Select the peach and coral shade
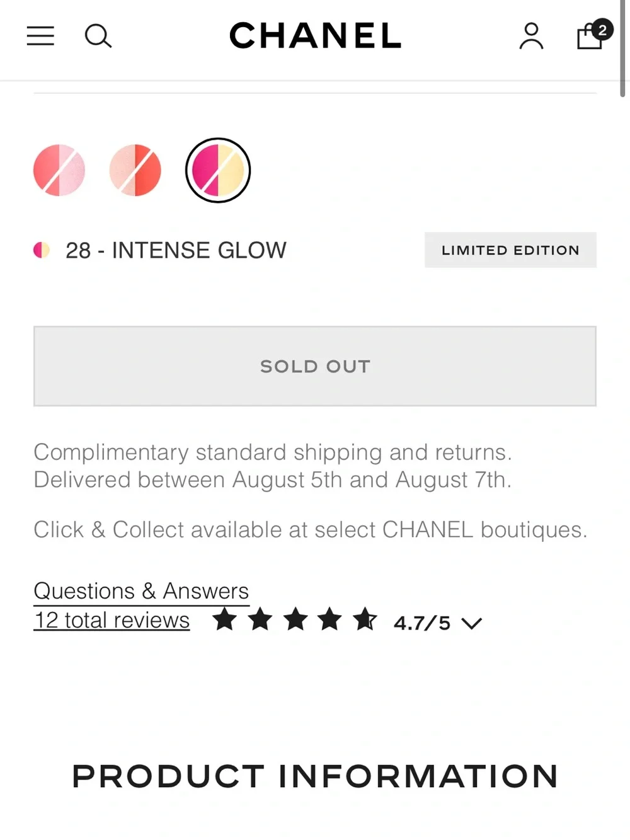 [135, 170]
